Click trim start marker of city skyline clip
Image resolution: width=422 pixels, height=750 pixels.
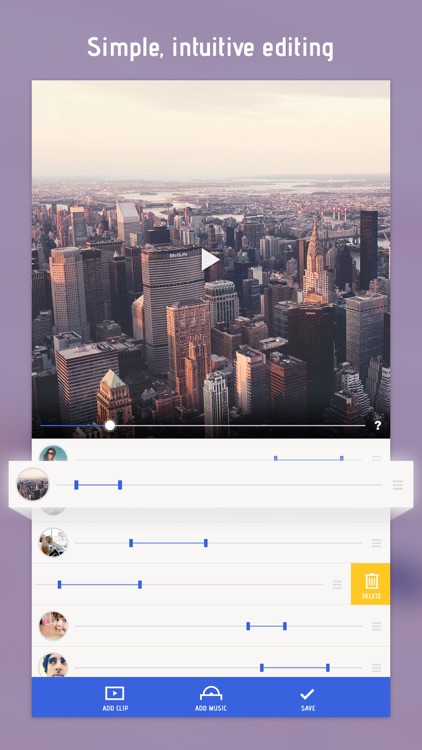pyautogui.click(x=76, y=485)
